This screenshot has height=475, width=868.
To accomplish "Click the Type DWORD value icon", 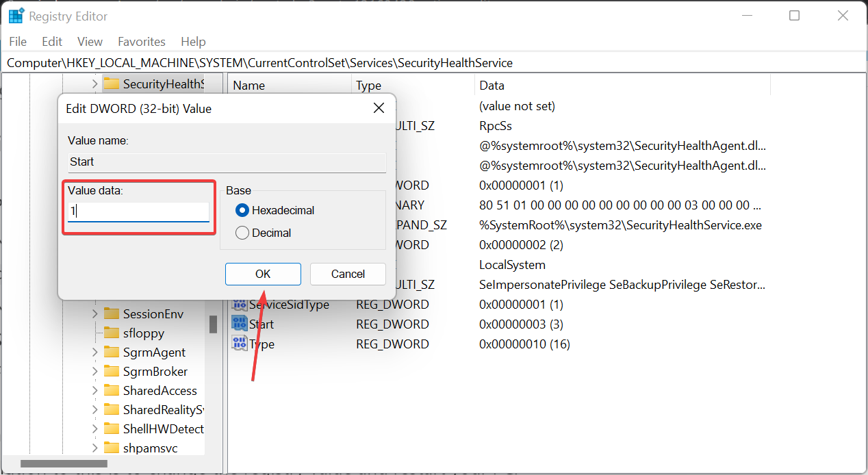I will click(x=240, y=344).
